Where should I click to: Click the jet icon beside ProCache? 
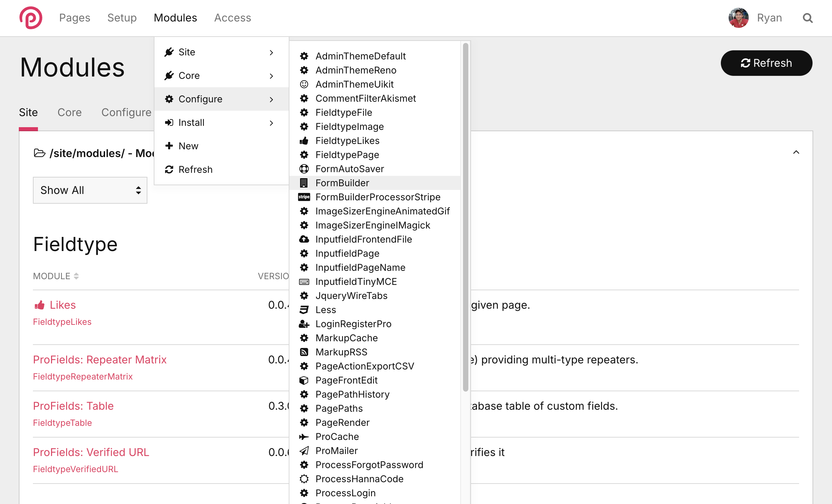coord(304,437)
